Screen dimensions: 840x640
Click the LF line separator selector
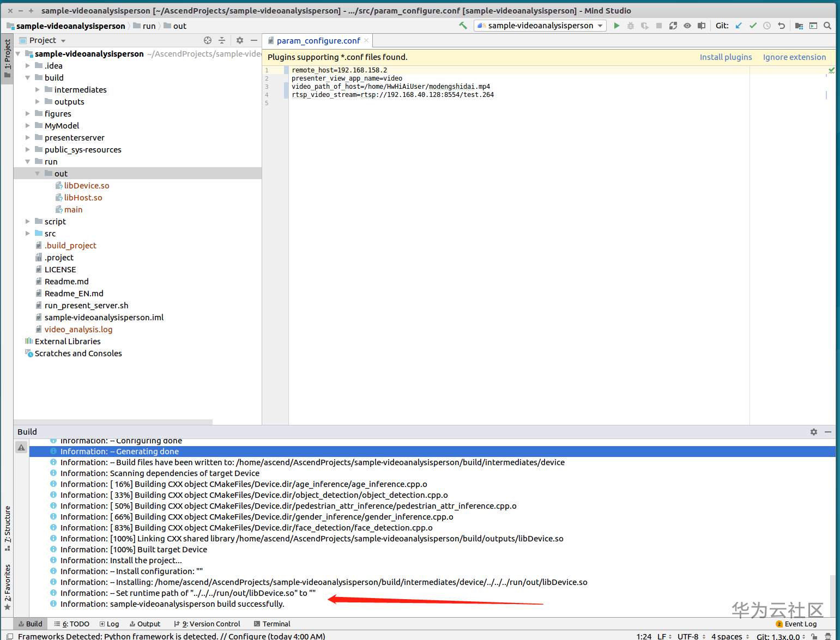(664, 636)
